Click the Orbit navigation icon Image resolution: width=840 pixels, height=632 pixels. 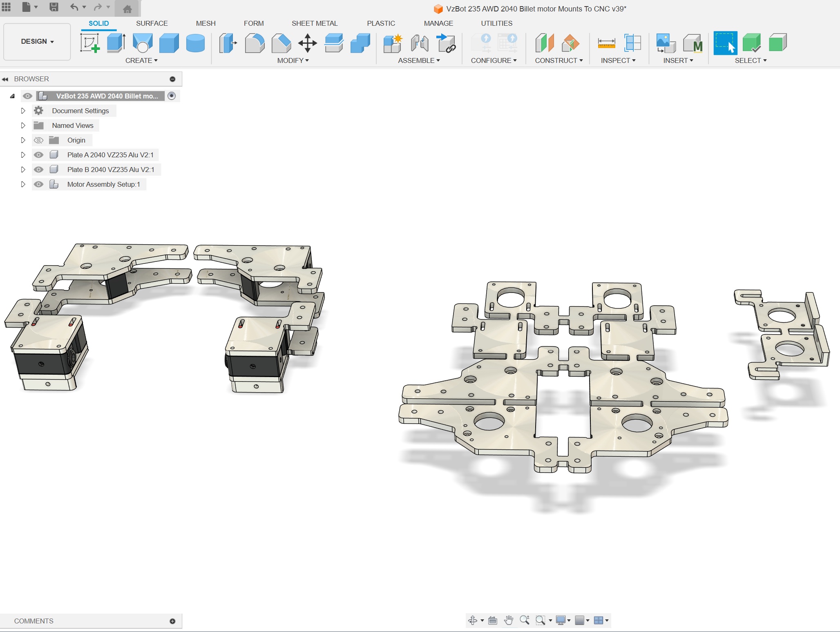[x=473, y=620]
